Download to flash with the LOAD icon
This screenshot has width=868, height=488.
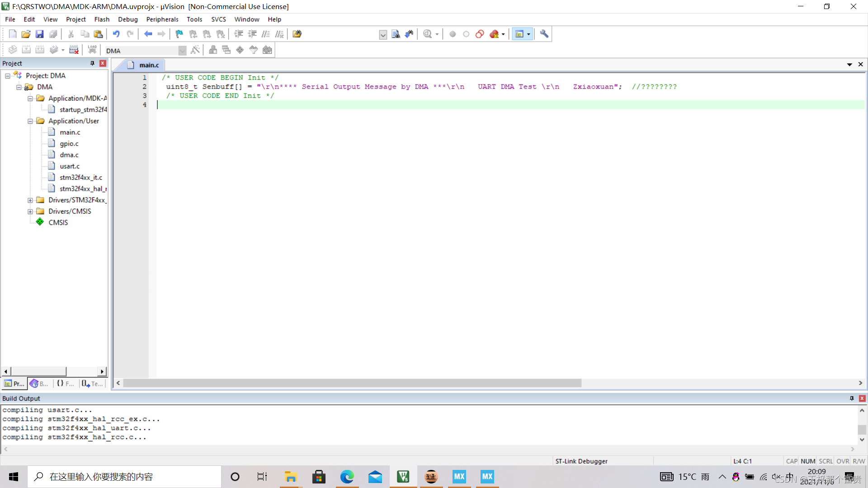(92, 50)
